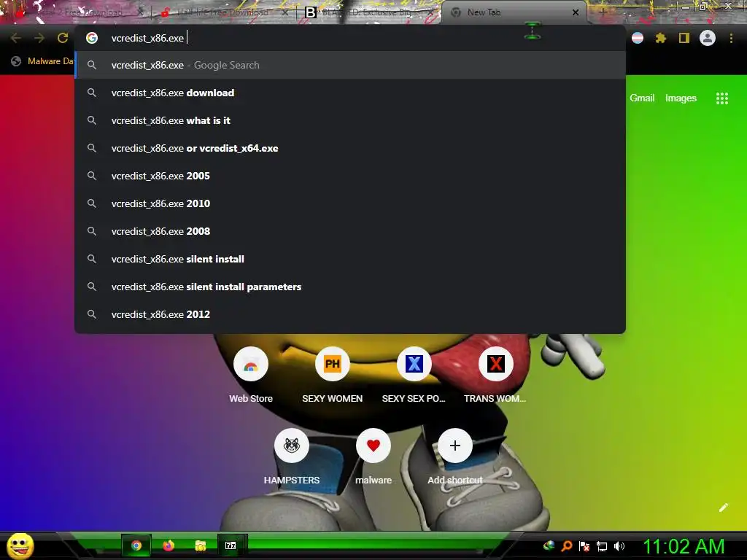Open the smiley face Start button
This screenshot has height=560, width=747.
pyautogui.click(x=20, y=545)
